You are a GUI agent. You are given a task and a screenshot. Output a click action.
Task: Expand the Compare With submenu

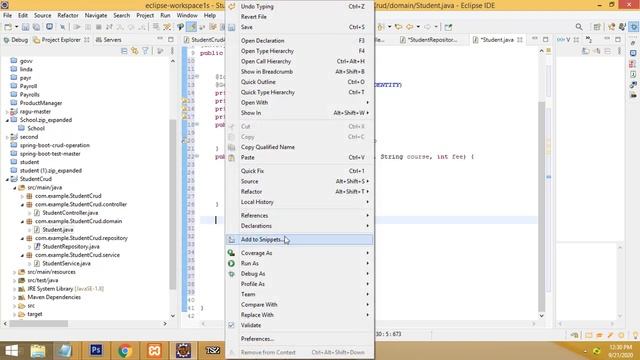pos(367,304)
